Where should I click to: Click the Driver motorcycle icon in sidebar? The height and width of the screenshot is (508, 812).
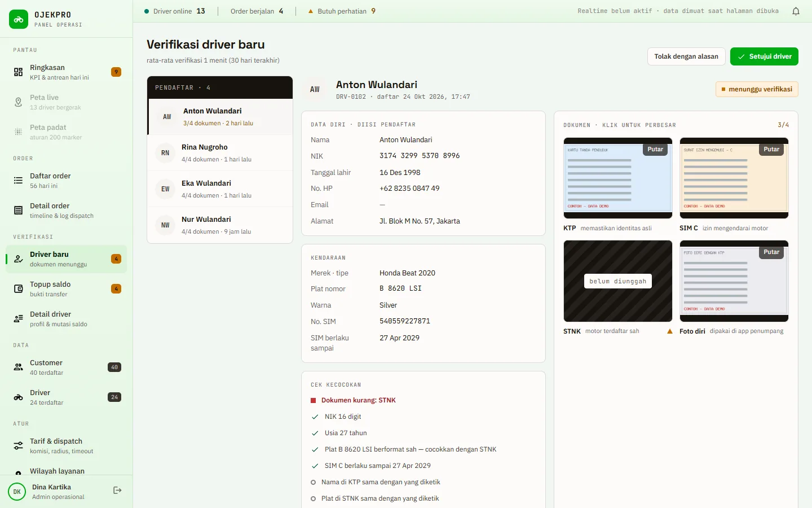click(x=19, y=397)
